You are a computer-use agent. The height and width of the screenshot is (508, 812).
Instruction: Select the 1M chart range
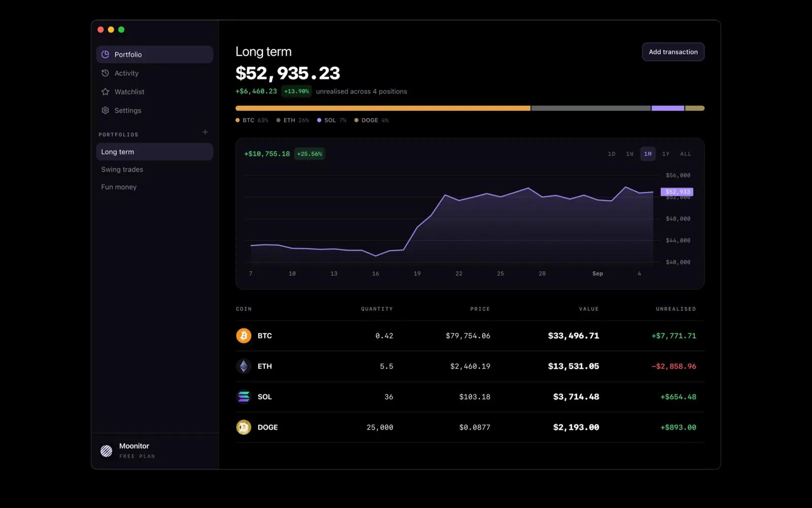pos(648,154)
